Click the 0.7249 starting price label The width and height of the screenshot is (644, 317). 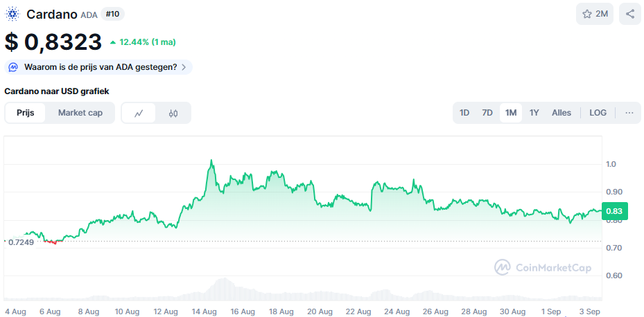(21, 242)
